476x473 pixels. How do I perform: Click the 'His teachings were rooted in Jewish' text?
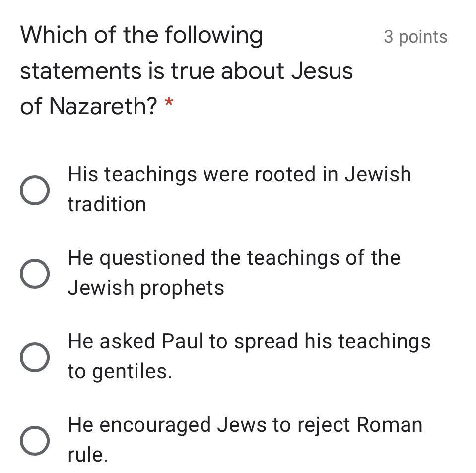coord(239,175)
